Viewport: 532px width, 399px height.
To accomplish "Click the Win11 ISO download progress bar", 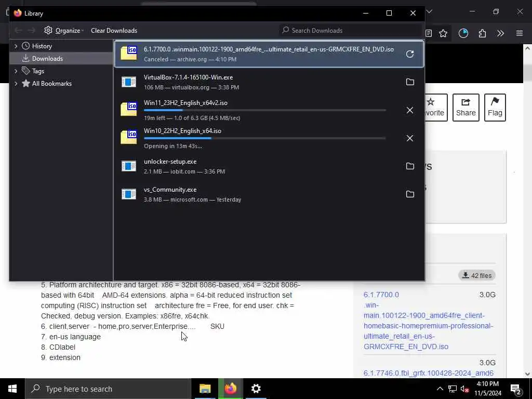I will 264,110.
